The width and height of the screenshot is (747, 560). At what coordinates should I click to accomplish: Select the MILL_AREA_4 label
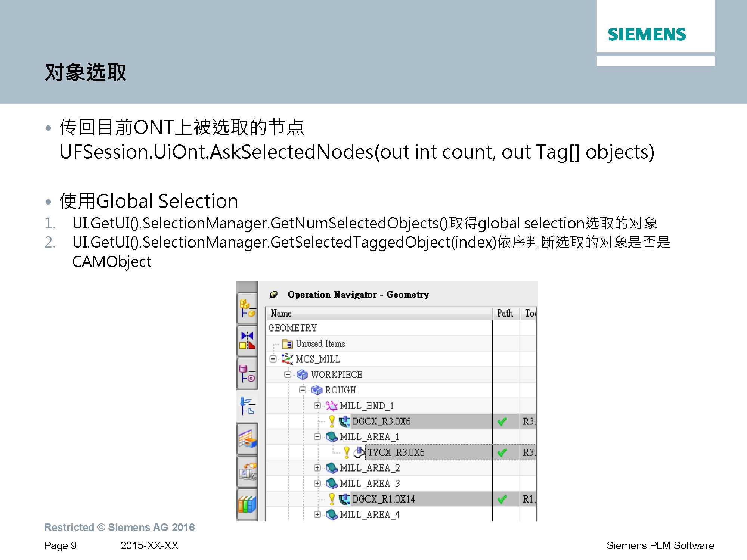[370, 514]
